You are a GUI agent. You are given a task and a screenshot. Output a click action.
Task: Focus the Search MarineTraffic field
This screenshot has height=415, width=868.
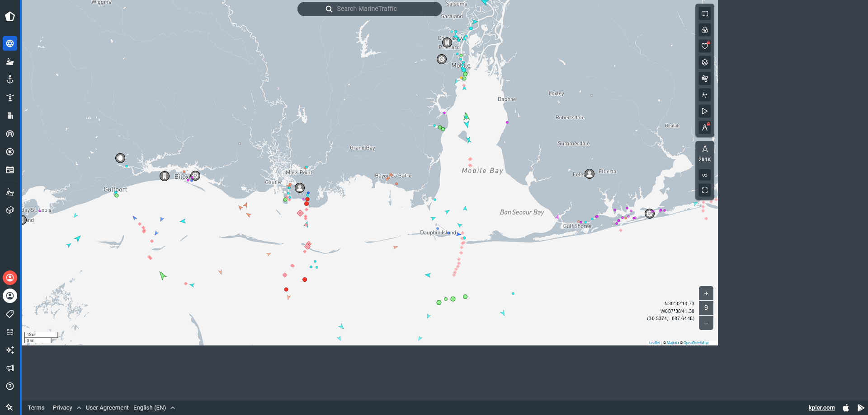click(370, 9)
